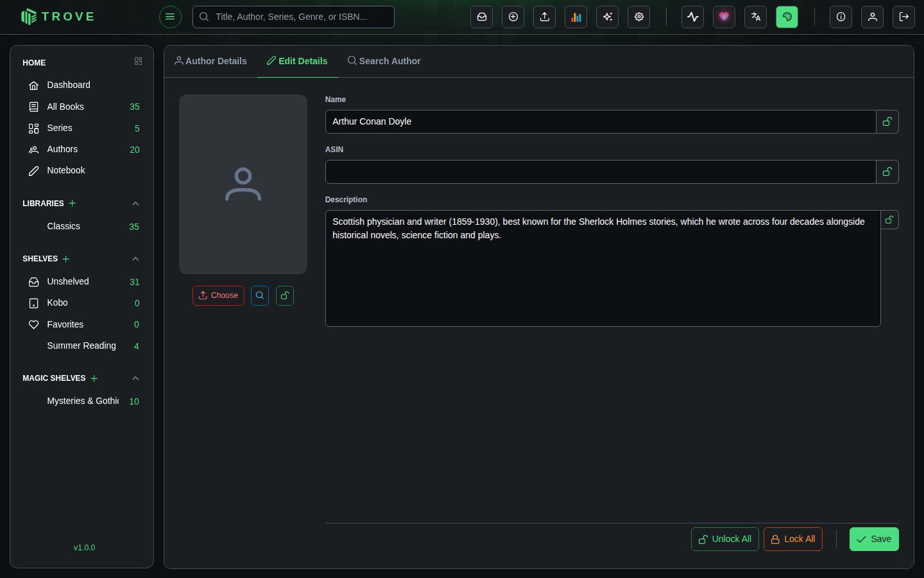Screen dimensions: 924x578
Task: Collapse the Magic Shelves section chevron
Action: (135, 378)
